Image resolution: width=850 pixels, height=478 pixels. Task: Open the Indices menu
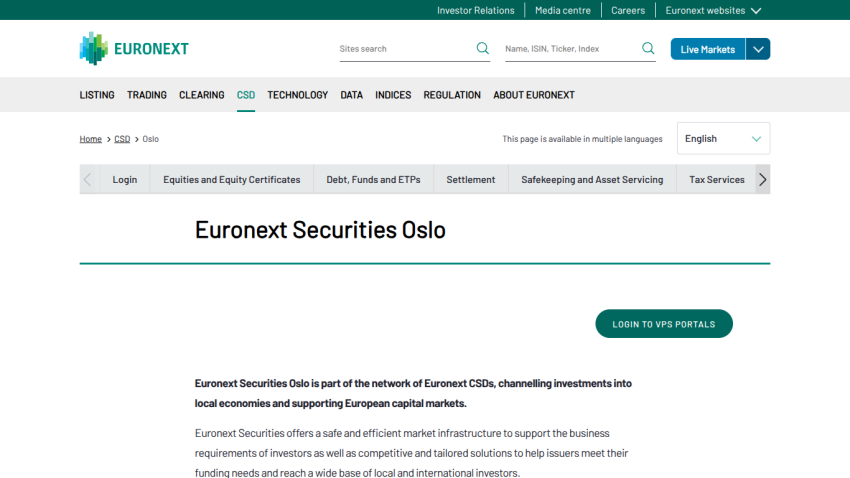393,95
